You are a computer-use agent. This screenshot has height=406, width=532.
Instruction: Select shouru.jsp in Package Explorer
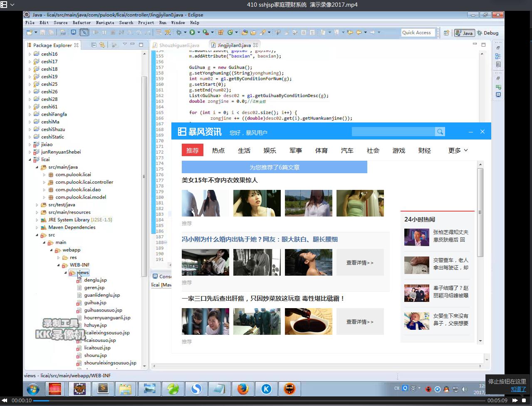(95, 355)
